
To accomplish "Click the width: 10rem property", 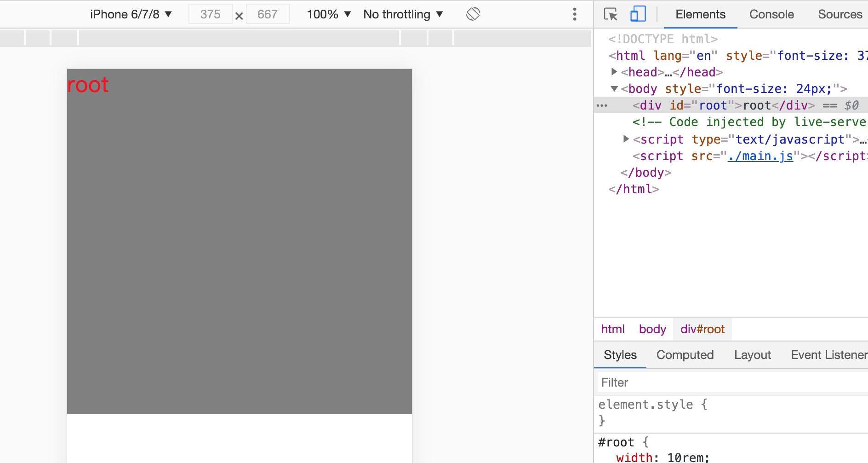I will pyautogui.click(x=662, y=457).
